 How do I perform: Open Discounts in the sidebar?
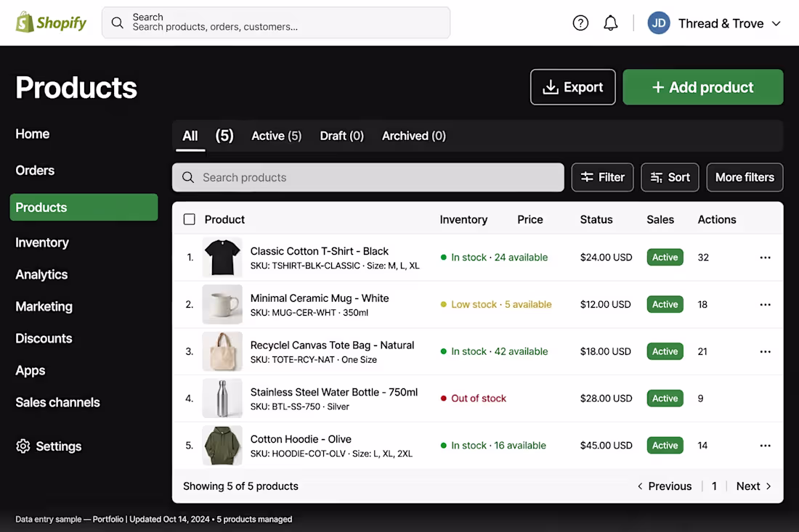coord(44,338)
